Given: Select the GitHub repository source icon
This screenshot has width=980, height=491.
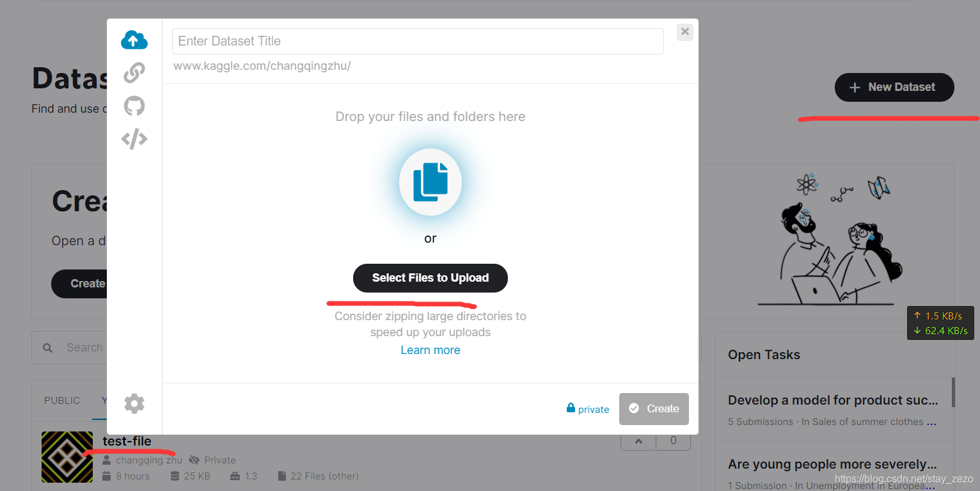Looking at the screenshot, I should coord(134,106).
